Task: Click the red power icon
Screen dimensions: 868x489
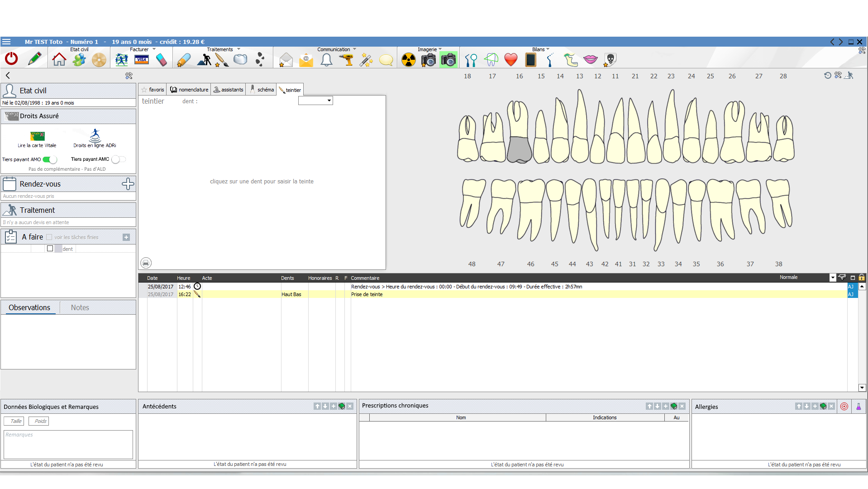Action: 11,59
